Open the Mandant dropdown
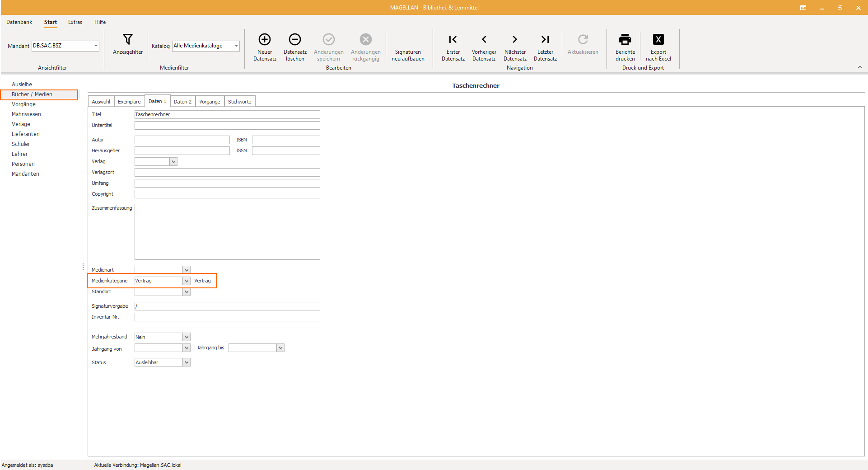This screenshot has height=470, width=868. point(96,46)
